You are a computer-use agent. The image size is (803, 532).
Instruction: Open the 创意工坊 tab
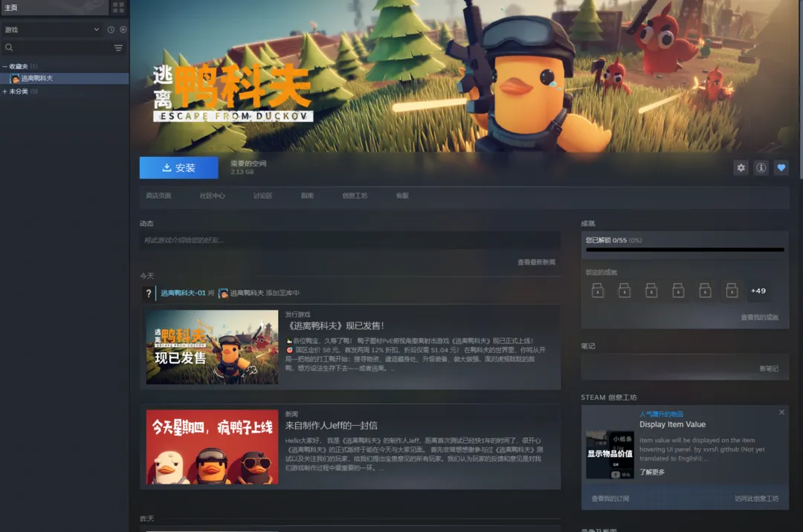pyautogui.click(x=355, y=196)
